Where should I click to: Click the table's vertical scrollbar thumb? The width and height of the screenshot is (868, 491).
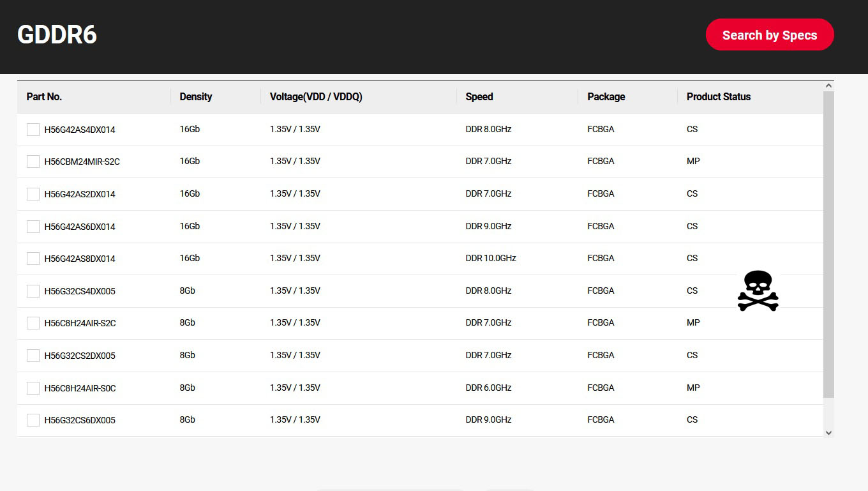pos(828,243)
